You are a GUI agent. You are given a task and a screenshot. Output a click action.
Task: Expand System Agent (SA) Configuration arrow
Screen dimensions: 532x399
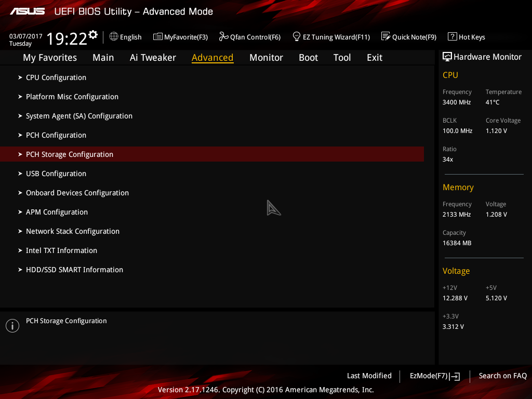pyautogui.click(x=20, y=116)
